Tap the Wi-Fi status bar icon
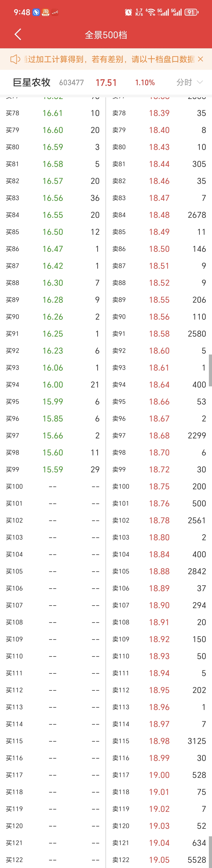 [151, 12]
